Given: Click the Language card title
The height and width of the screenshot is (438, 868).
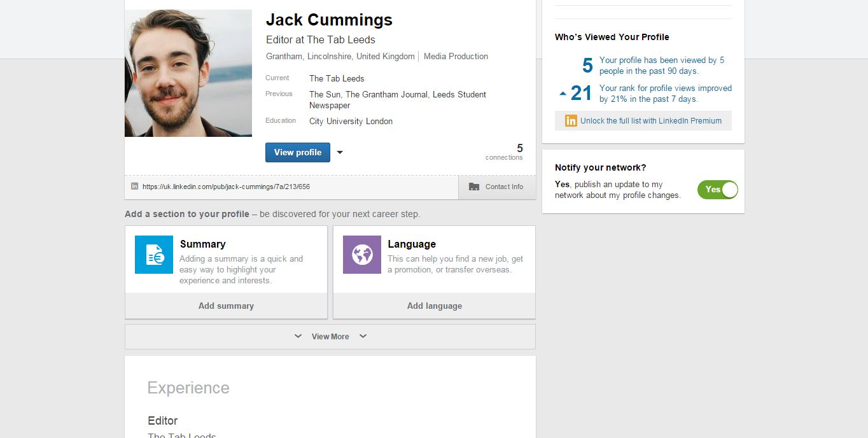Looking at the screenshot, I should pos(412,244).
